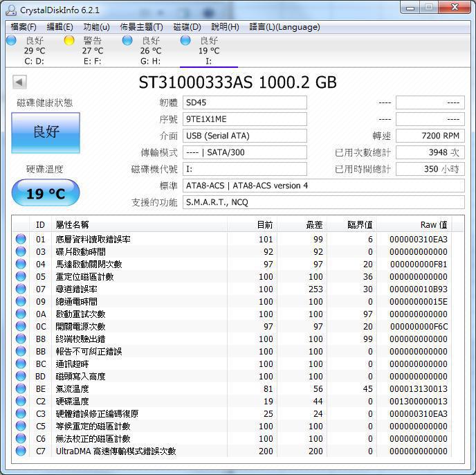Click the previous disk arrow button
The height and width of the screenshot is (475, 476).
click(19, 82)
